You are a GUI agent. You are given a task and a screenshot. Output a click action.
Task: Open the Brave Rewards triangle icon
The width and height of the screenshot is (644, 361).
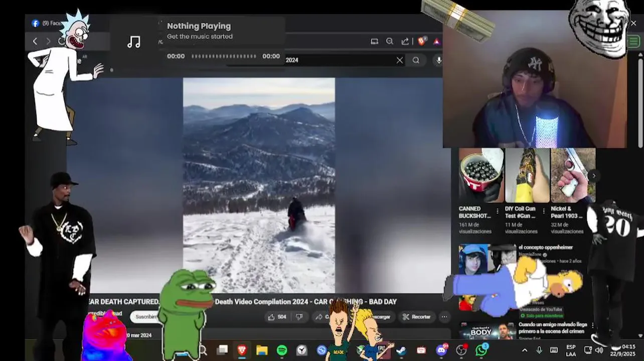[436, 42]
